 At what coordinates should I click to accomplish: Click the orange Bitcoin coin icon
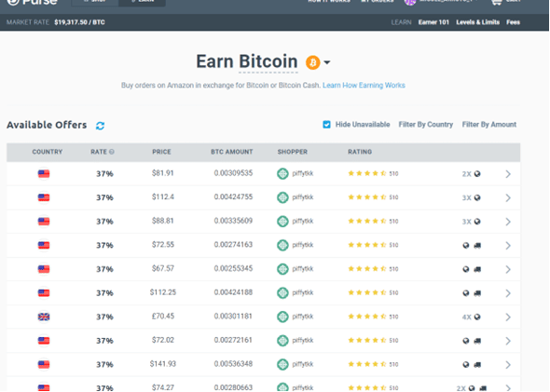(x=313, y=62)
